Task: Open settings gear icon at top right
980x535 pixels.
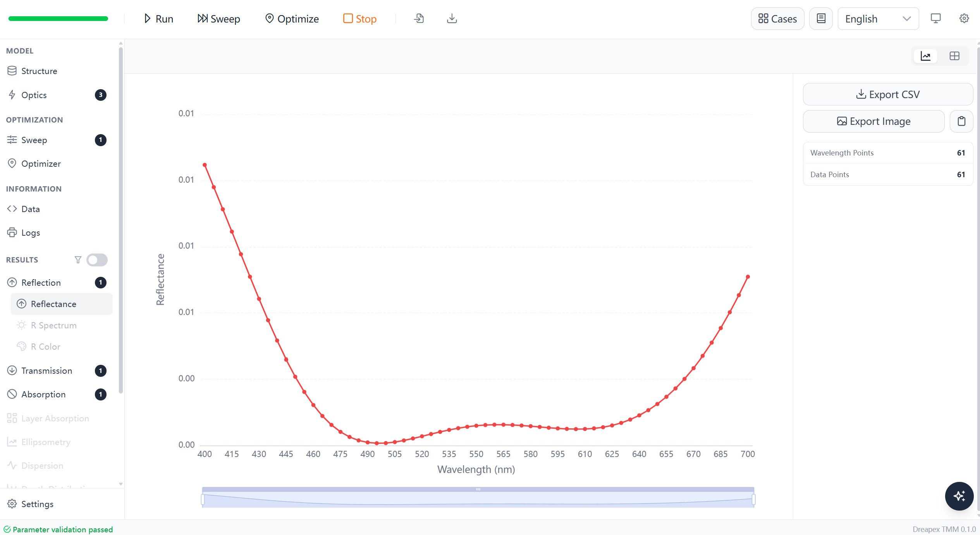Action: click(964, 19)
